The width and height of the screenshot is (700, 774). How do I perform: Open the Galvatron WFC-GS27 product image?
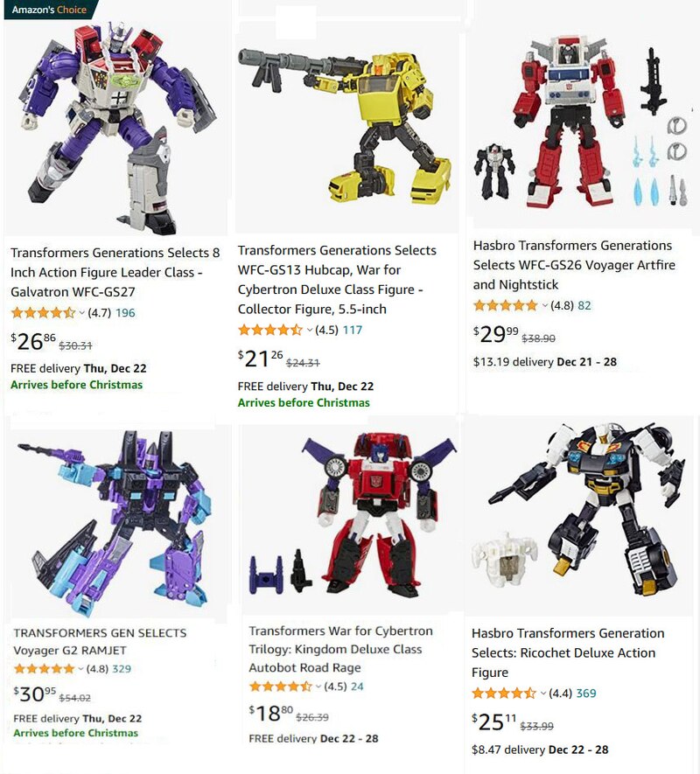tap(117, 126)
